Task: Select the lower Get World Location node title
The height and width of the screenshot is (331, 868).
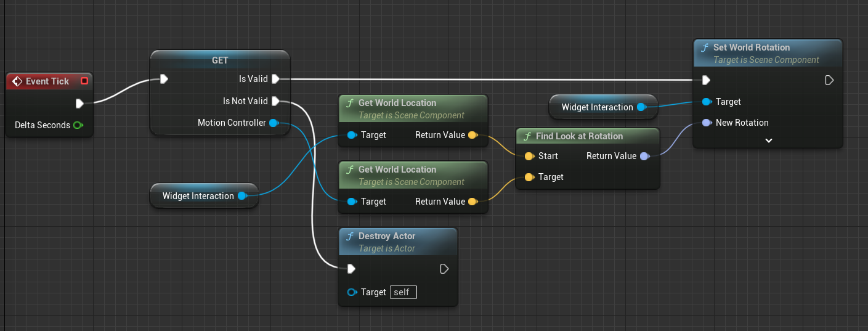Action: [x=397, y=170]
